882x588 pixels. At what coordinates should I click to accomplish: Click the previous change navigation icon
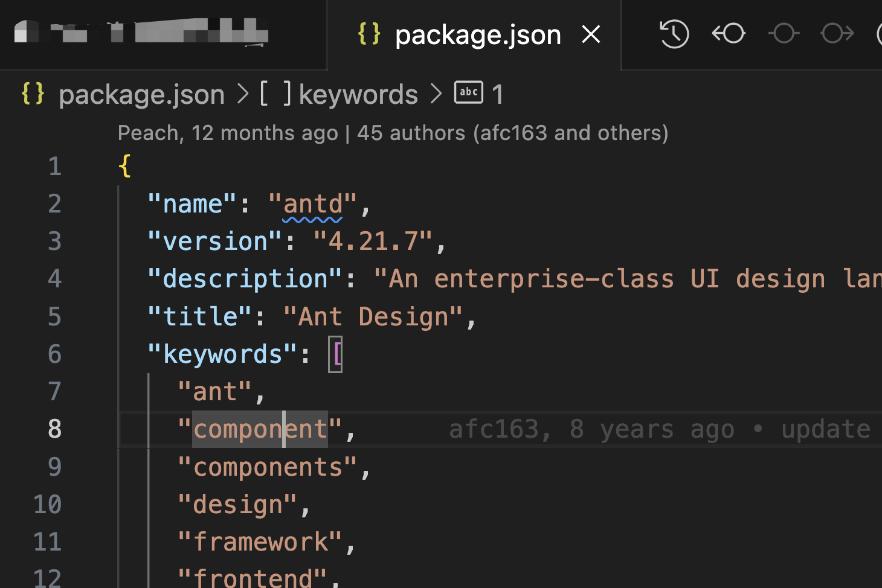pos(728,34)
